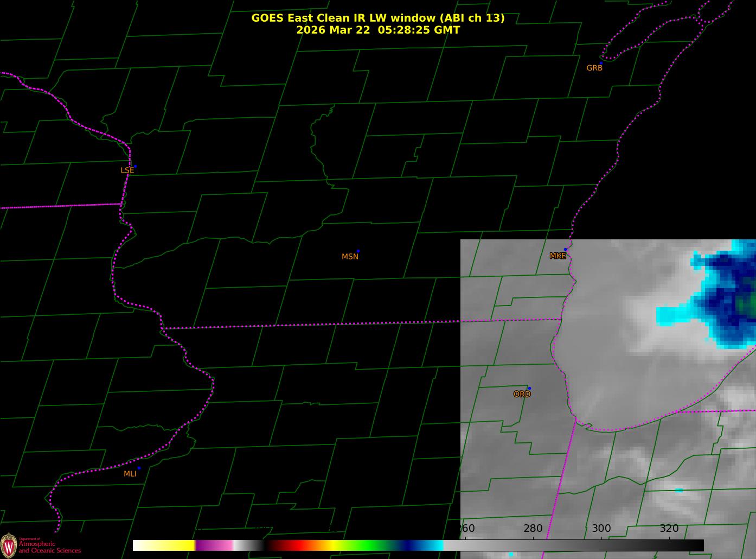Screen dimensions: 756x559
Task: Select the MKE station label
Action: (558, 256)
